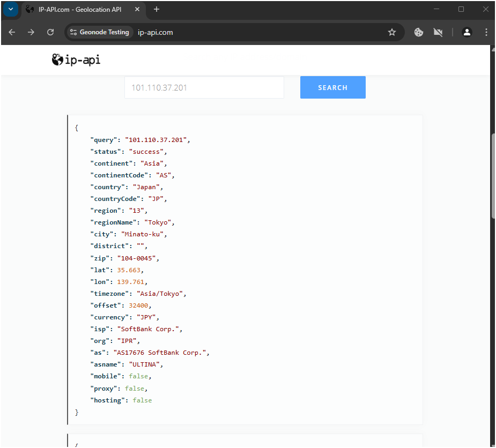Click the blocked camera icon

click(x=438, y=32)
